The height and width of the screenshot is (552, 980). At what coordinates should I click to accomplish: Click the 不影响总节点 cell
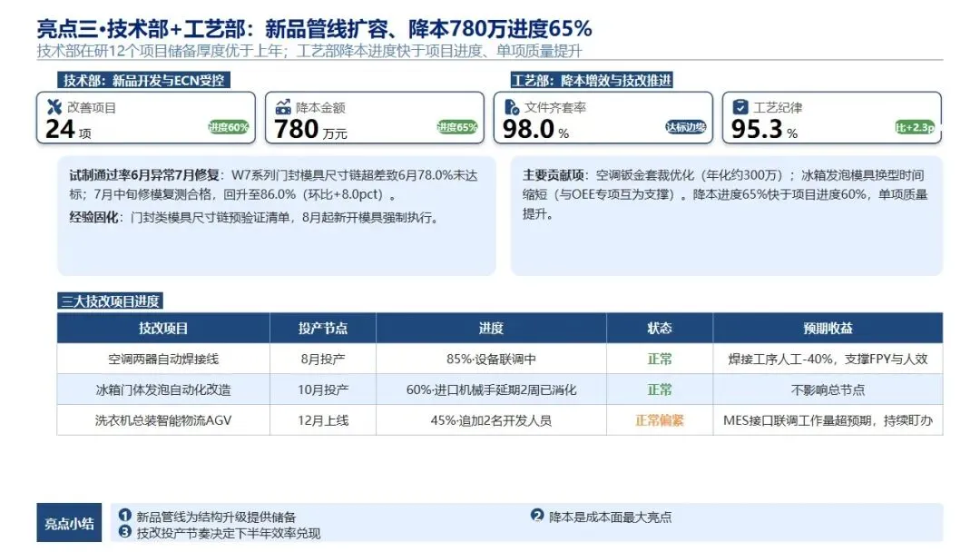tap(828, 389)
